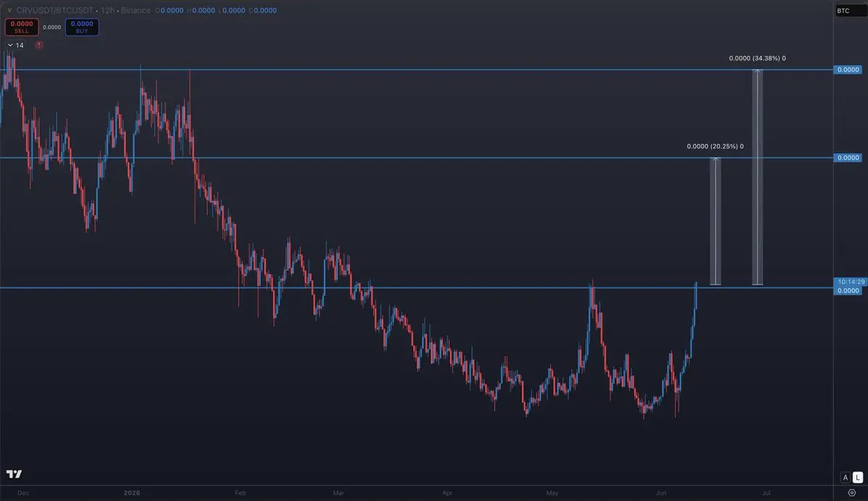The image size is (868, 501).
Task: Open the symbol logo icon beside CRVUSDT
Action: [9, 10]
